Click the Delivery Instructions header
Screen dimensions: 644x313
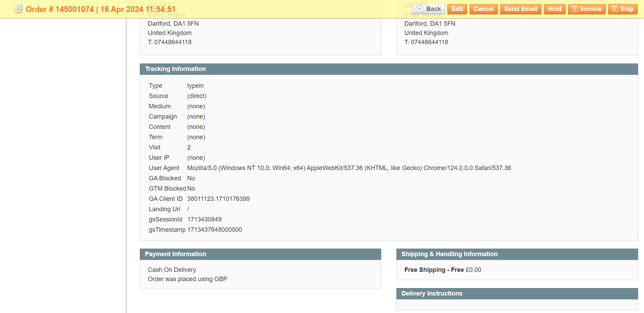pyautogui.click(x=432, y=293)
